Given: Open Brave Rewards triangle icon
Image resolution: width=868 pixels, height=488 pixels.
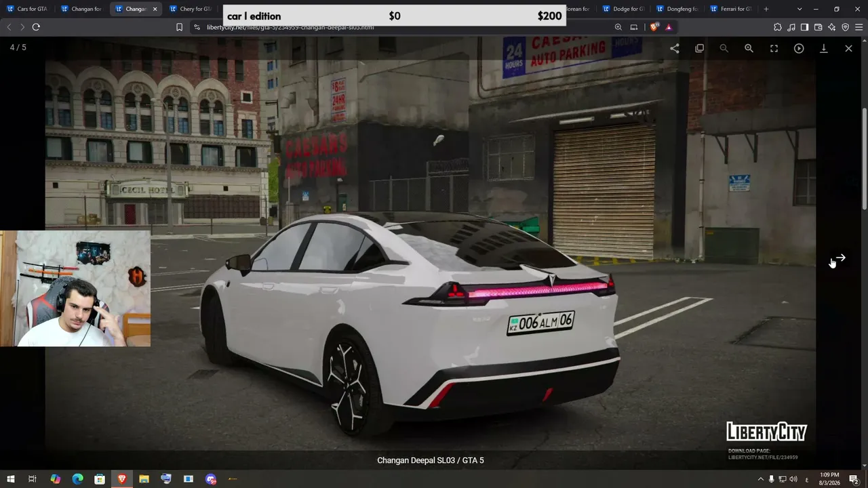Looking at the screenshot, I should coord(669,27).
